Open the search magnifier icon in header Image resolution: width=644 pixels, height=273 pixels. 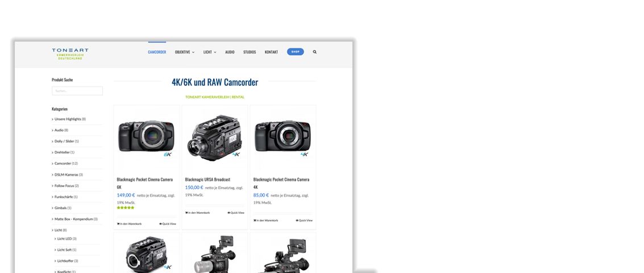point(314,52)
